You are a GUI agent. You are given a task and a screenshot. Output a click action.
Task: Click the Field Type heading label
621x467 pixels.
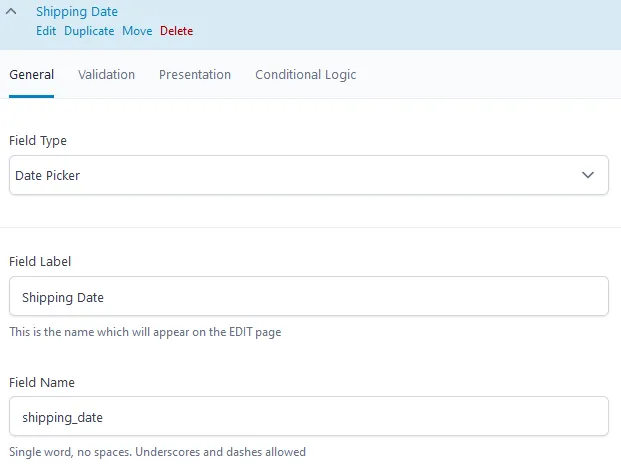pos(38,141)
